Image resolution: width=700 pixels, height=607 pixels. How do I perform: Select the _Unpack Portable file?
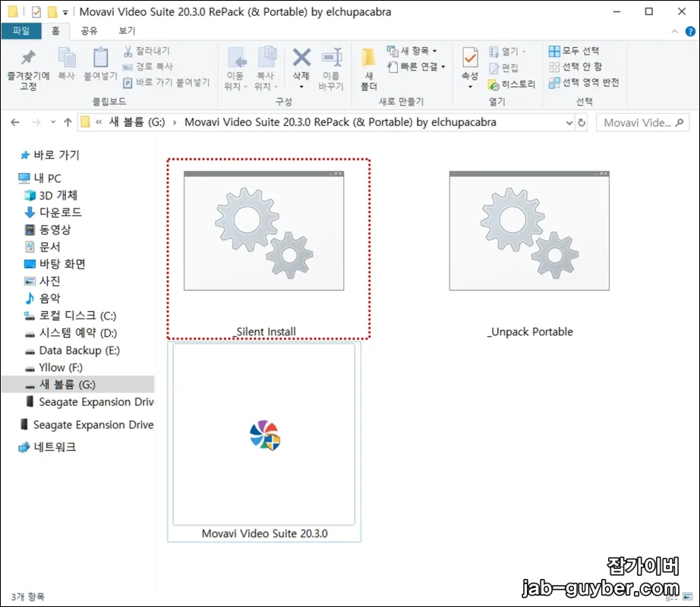529,255
